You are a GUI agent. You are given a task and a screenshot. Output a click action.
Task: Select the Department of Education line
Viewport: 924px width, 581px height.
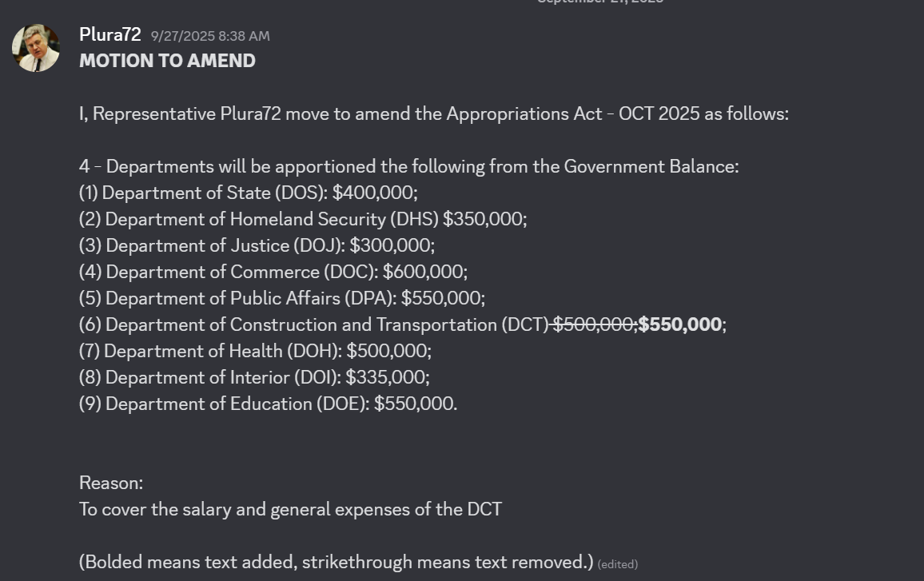[268, 404]
